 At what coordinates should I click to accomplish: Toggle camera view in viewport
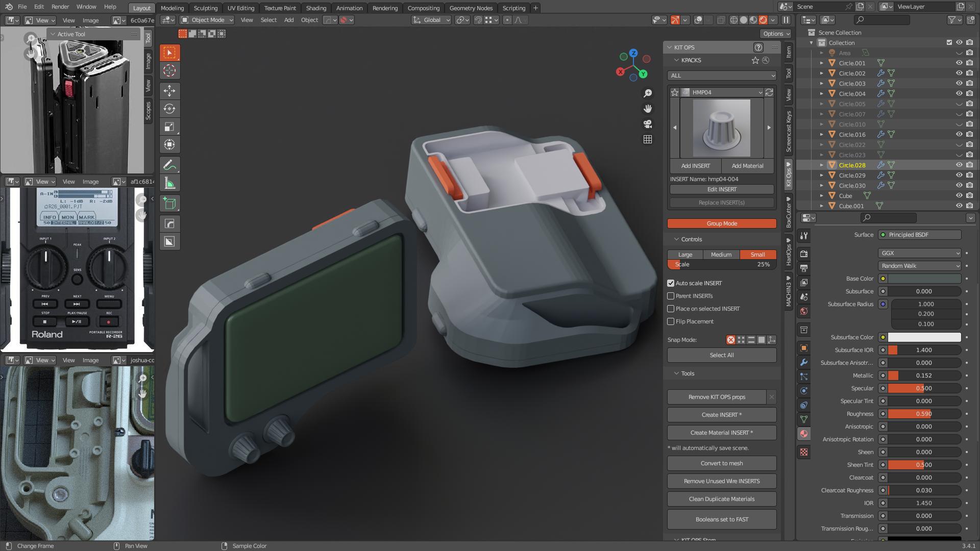648,124
